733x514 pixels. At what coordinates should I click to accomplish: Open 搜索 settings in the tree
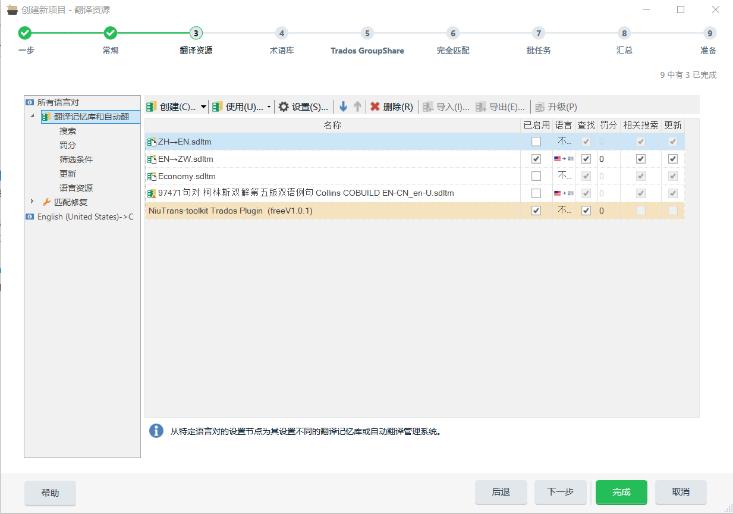68,131
